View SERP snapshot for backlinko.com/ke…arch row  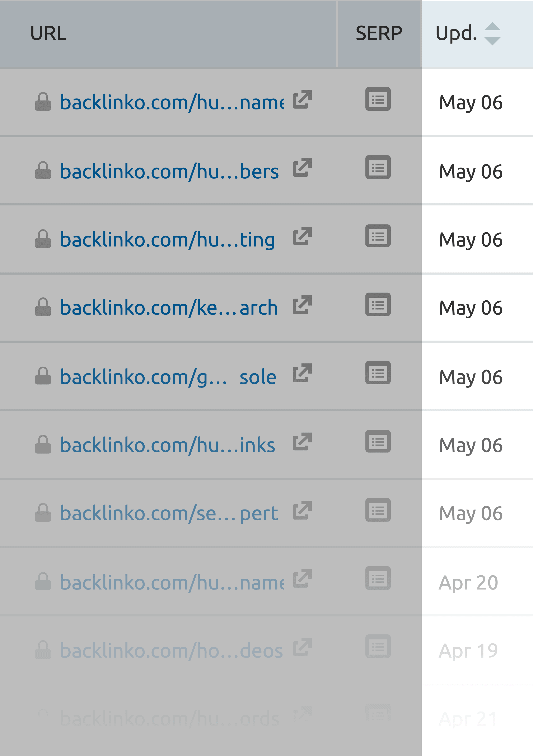[x=378, y=305]
